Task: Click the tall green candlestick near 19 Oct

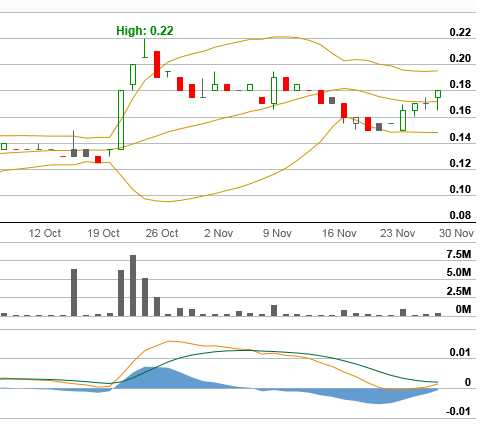Action: click(x=121, y=120)
